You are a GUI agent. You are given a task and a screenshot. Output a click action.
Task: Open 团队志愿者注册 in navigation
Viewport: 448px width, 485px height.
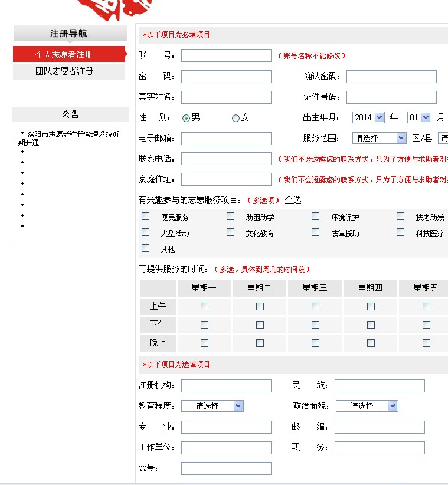(x=69, y=71)
